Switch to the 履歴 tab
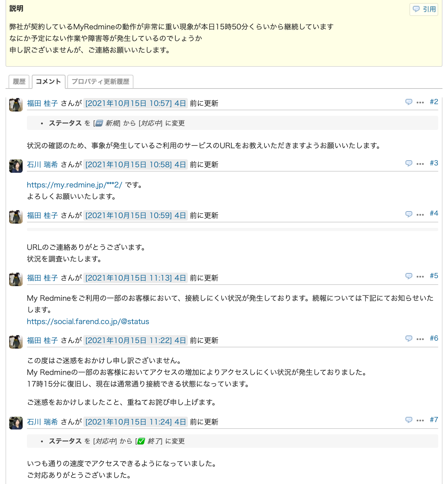Viewport: 448px width, 484px height. [19, 82]
